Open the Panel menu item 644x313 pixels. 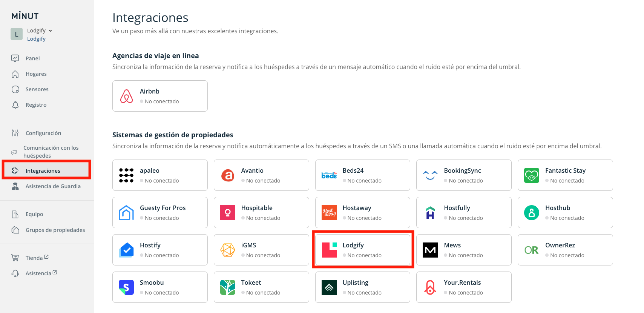[32, 58]
